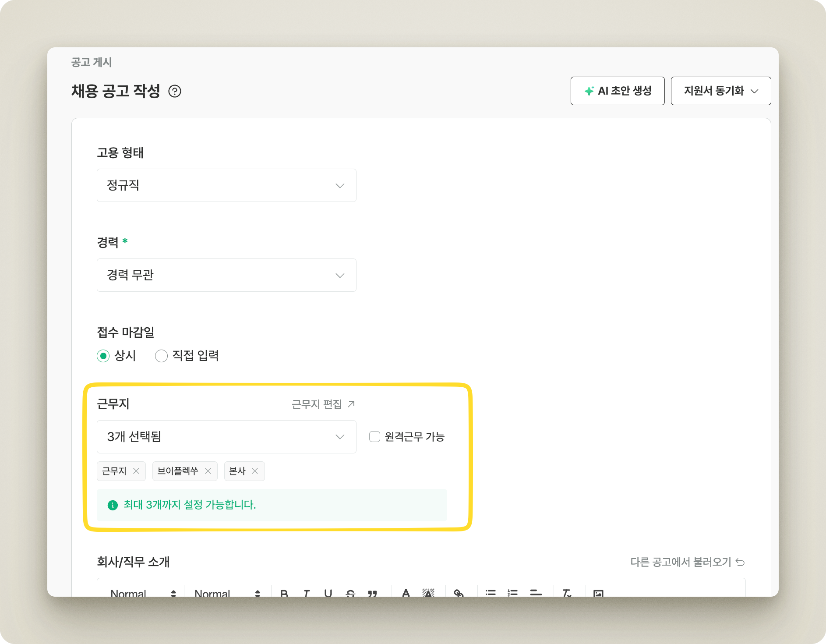Remove the 브이플렉쑤 location tag

tap(208, 471)
